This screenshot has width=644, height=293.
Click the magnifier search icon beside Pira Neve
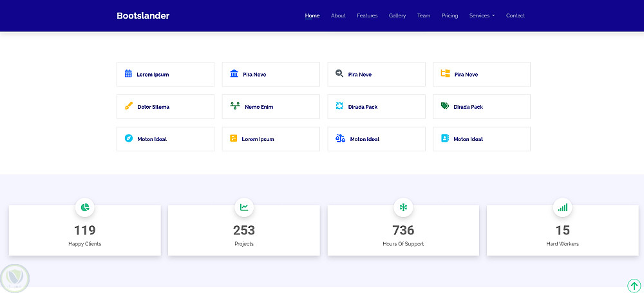[x=339, y=74]
